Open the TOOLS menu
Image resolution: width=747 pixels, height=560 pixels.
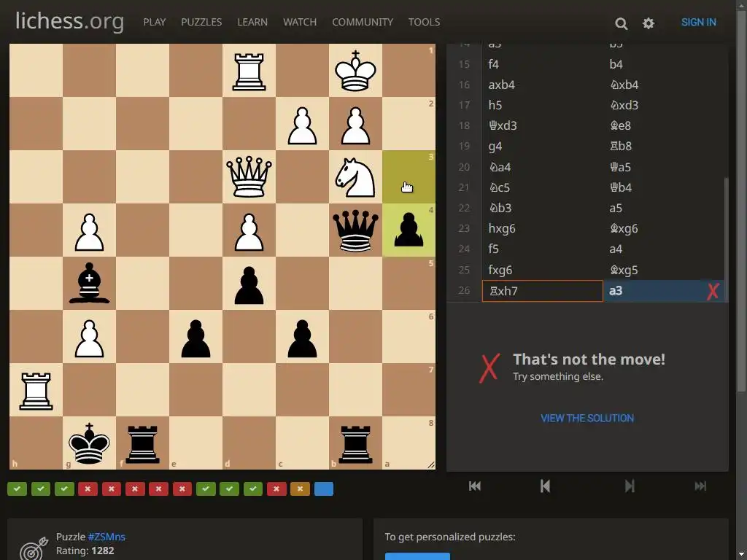pyautogui.click(x=424, y=23)
